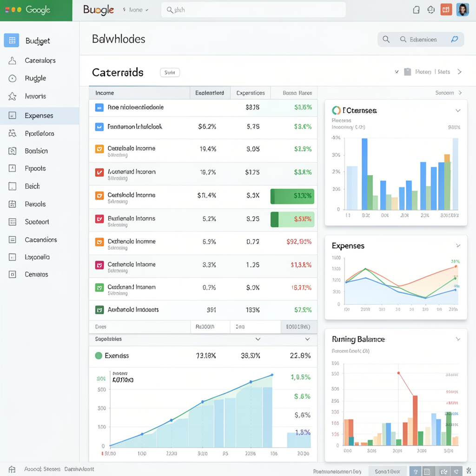Click the search magnifier icon near Categories header

(x=386, y=39)
